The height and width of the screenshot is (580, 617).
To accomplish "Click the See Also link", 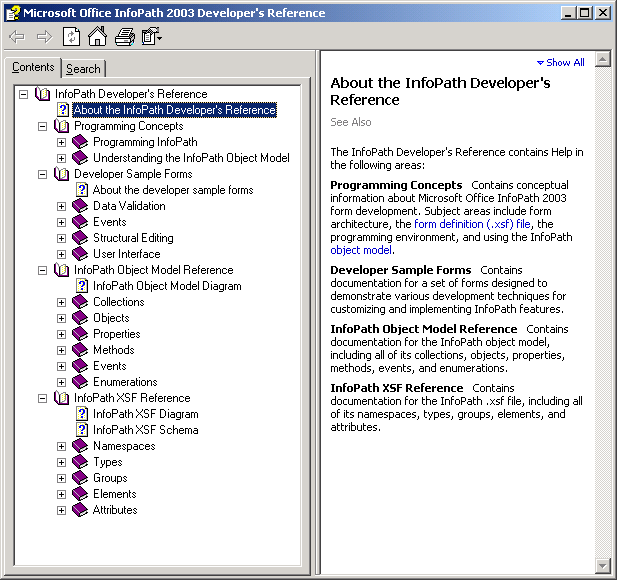I will [x=351, y=122].
